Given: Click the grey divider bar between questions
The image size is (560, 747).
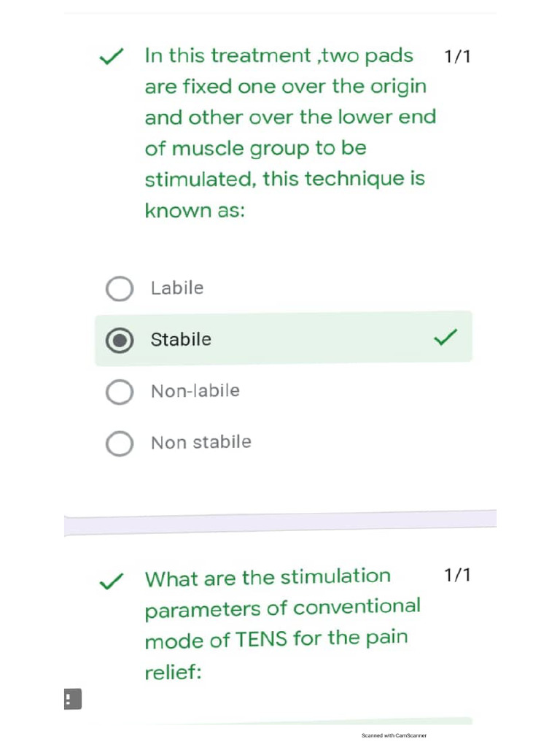Looking at the screenshot, I should click(280, 523).
